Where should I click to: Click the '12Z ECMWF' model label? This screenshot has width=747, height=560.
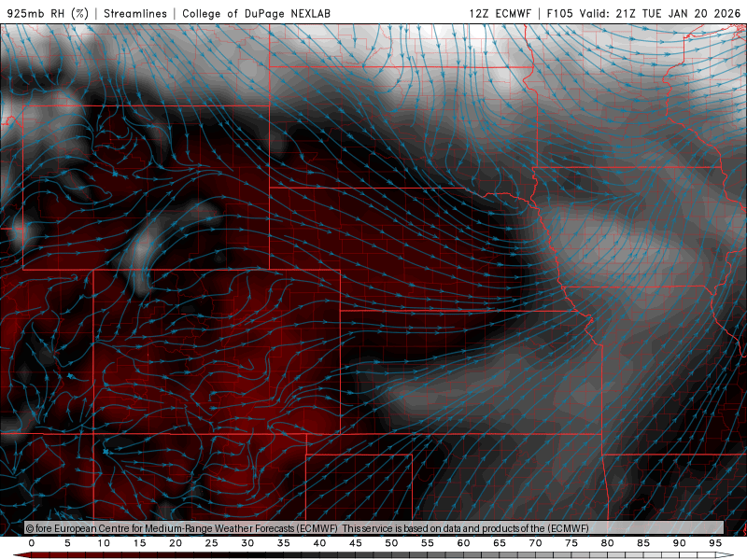click(x=500, y=13)
